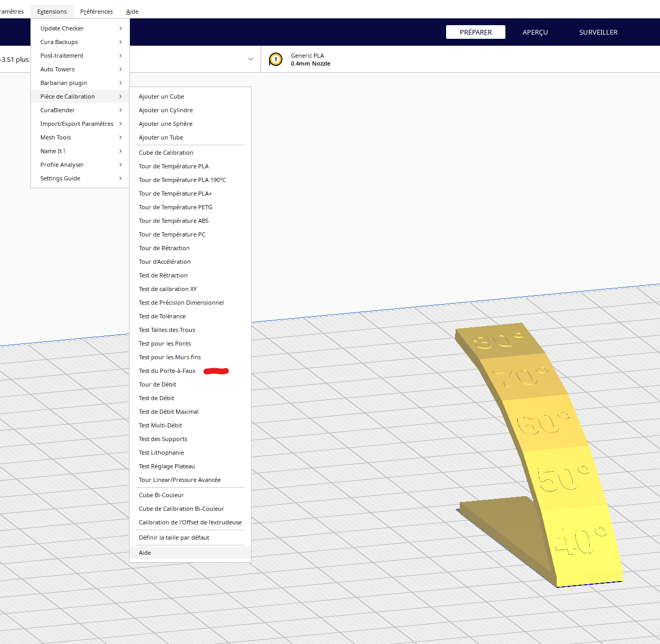
Task: Select Tour de Débit
Action: click(x=190, y=384)
